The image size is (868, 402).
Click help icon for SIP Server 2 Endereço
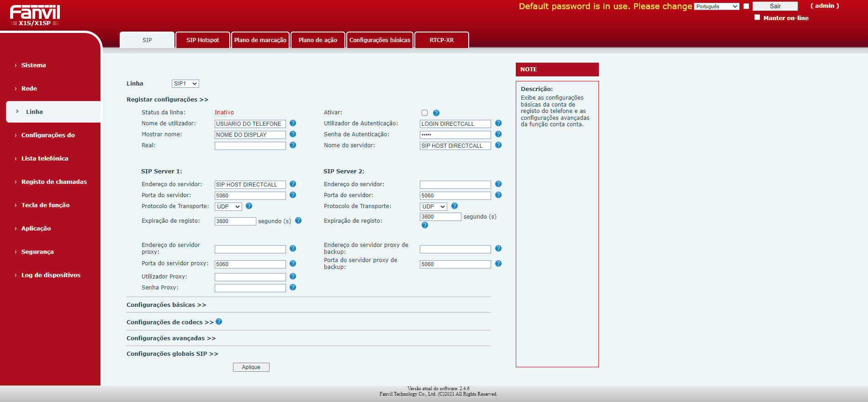498,184
